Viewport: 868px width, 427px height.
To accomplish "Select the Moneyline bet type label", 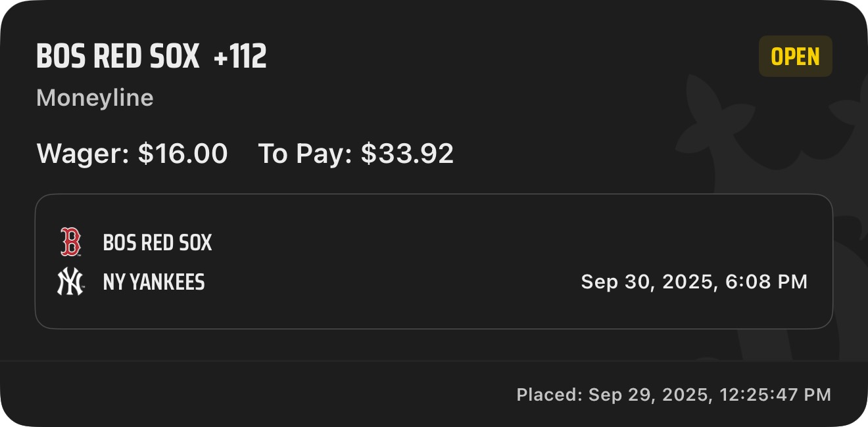I will [95, 98].
